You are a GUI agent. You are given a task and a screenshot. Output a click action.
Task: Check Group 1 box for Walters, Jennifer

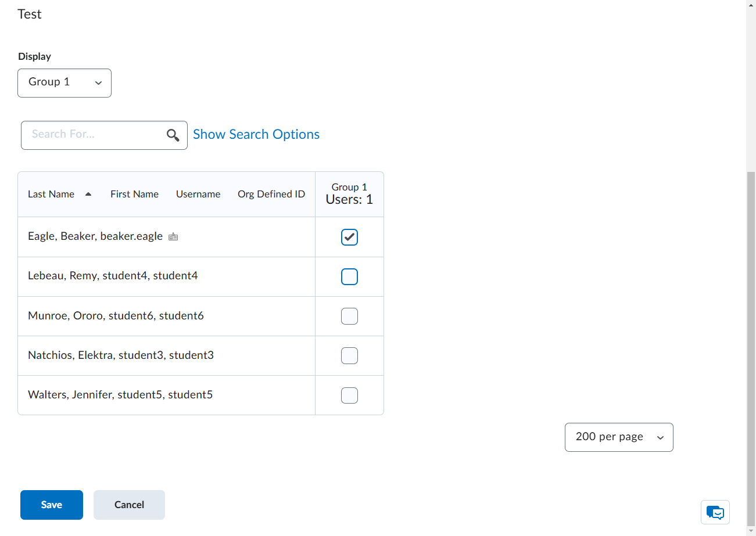pyautogui.click(x=349, y=395)
